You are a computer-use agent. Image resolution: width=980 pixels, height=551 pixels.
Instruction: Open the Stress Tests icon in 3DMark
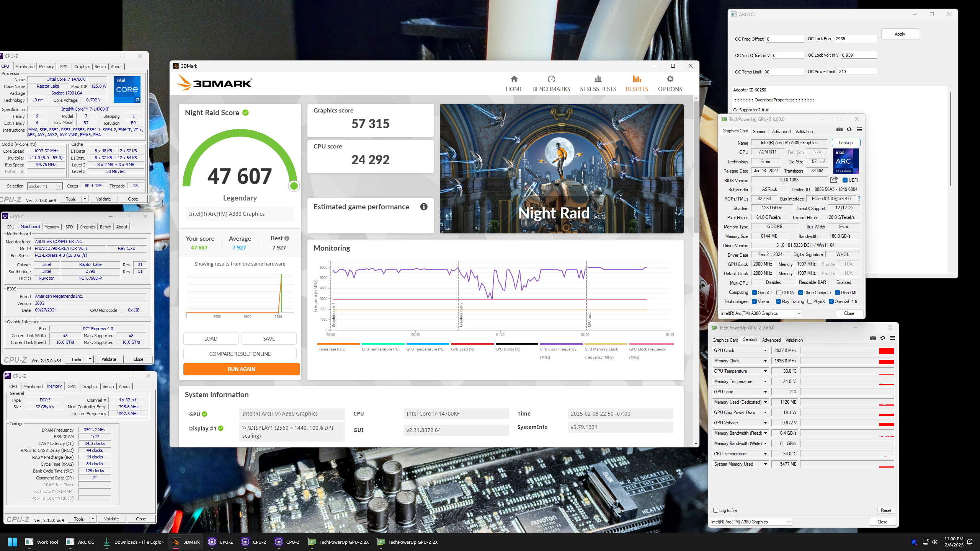(598, 79)
